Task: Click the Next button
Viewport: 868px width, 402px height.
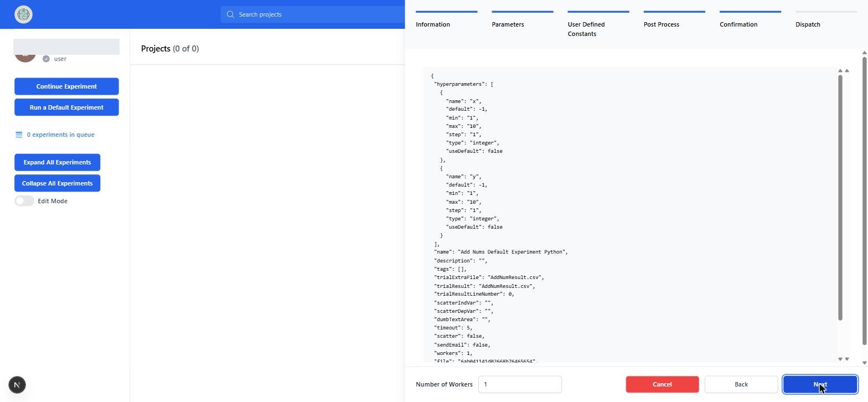Action: [820, 384]
